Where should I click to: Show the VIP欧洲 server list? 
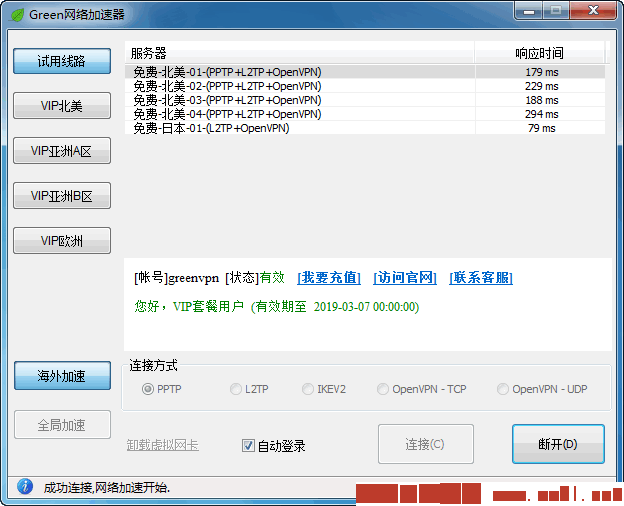click(62, 240)
